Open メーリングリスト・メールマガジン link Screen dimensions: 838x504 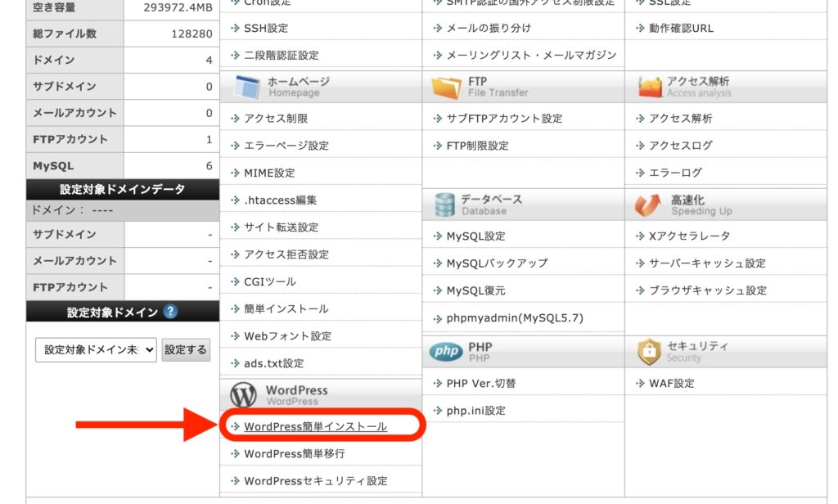coord(532,55)
